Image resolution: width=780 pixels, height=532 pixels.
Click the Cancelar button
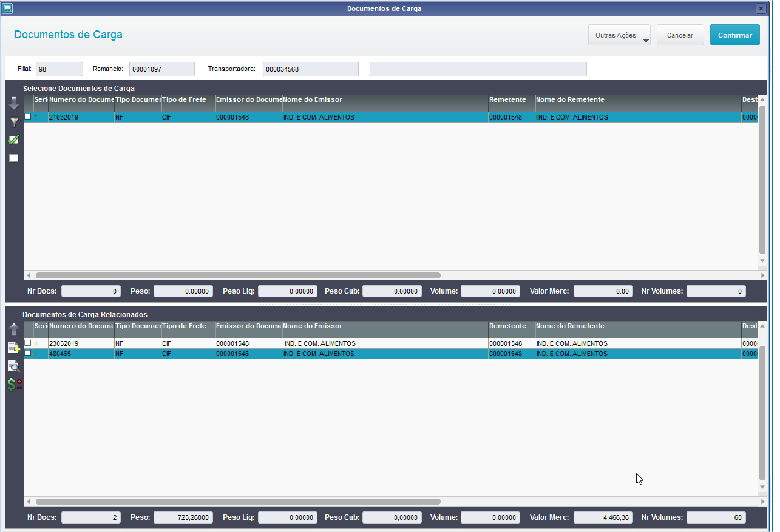tap(680, 35)
